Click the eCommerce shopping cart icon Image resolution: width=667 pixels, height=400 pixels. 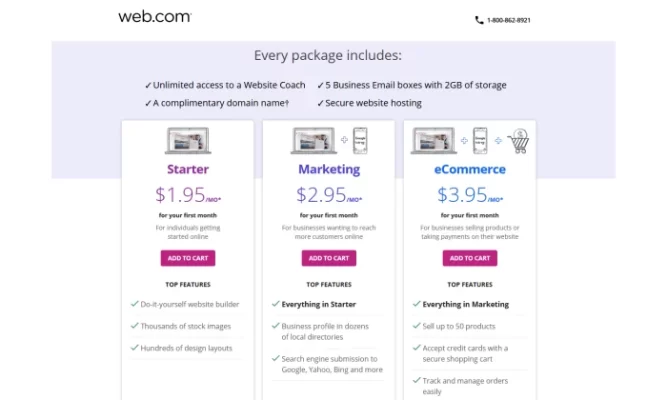519,141
